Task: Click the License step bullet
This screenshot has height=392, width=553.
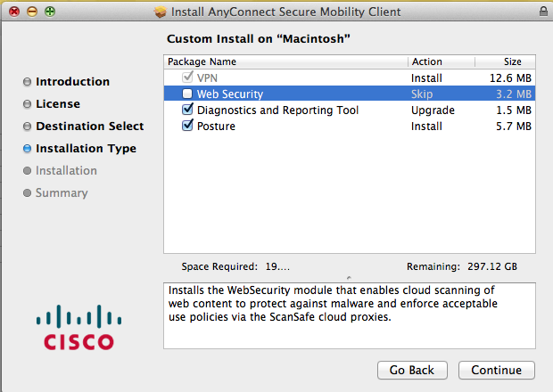Action: pyautogui.click(x=28, y=104)
